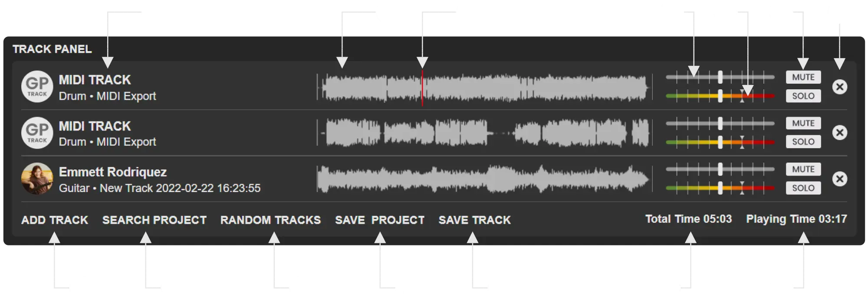Solo the first MIDI track
Screen dimensions: 868x300
point(803,96)
